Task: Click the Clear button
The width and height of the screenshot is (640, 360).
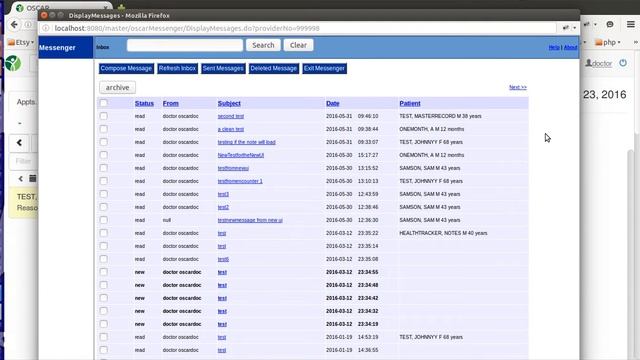Action: [298, 45]
